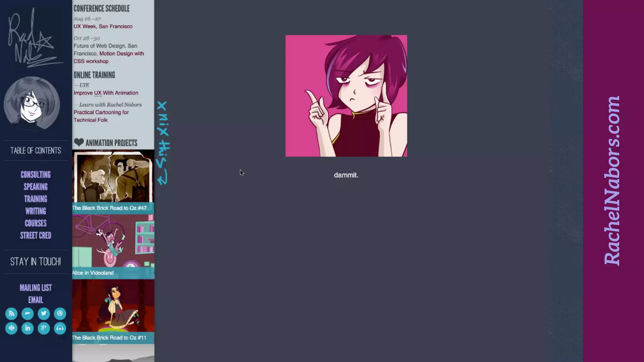Click the Google Plus icon
This screenshot has height=362, width=644.
point(44,328)
